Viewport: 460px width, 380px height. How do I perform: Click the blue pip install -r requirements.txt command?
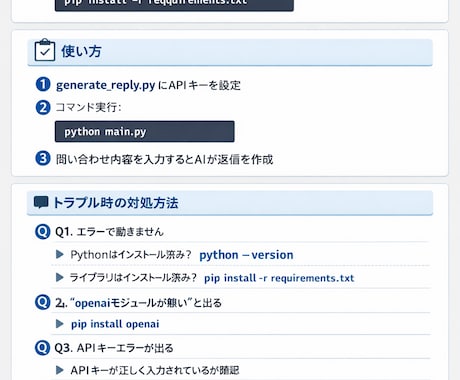tap(279, 278)
